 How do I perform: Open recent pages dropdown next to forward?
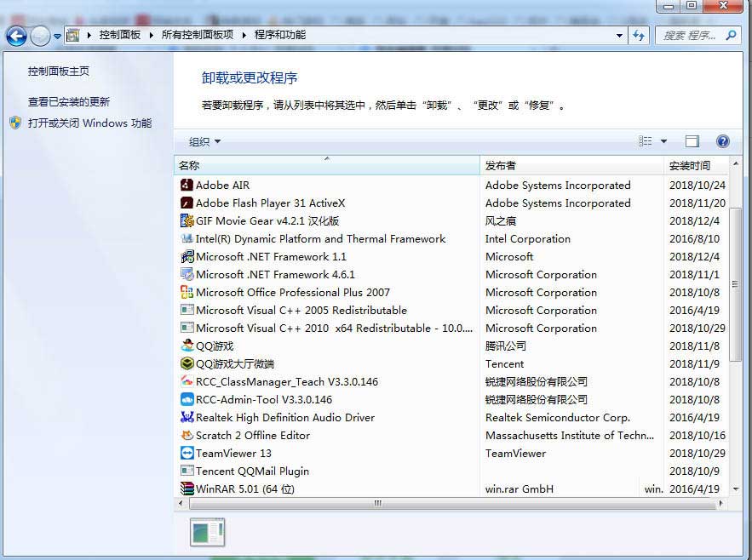click(x=57, y=36)
